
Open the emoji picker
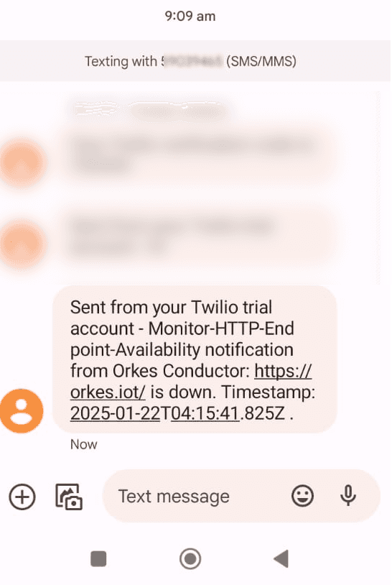302,496
